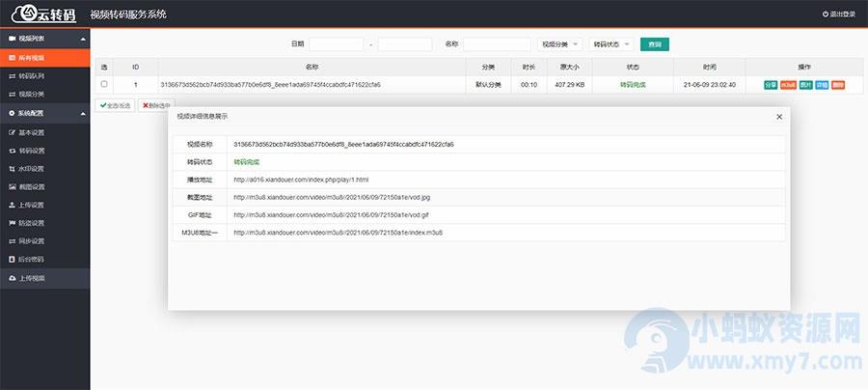Click the green 查询 search button

tap(654, 44)
